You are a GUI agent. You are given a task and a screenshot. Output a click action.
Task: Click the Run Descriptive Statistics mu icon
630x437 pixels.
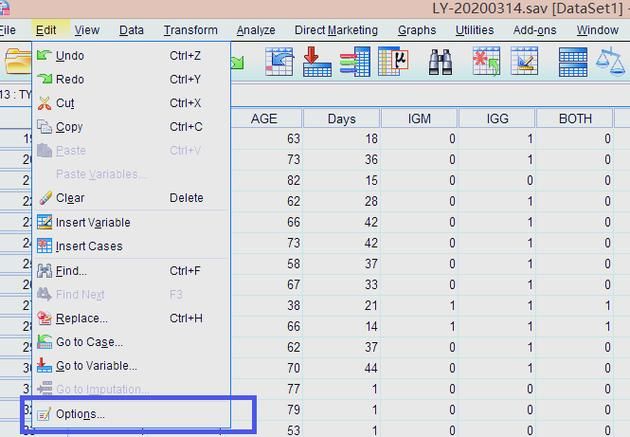tap(393, 61)
